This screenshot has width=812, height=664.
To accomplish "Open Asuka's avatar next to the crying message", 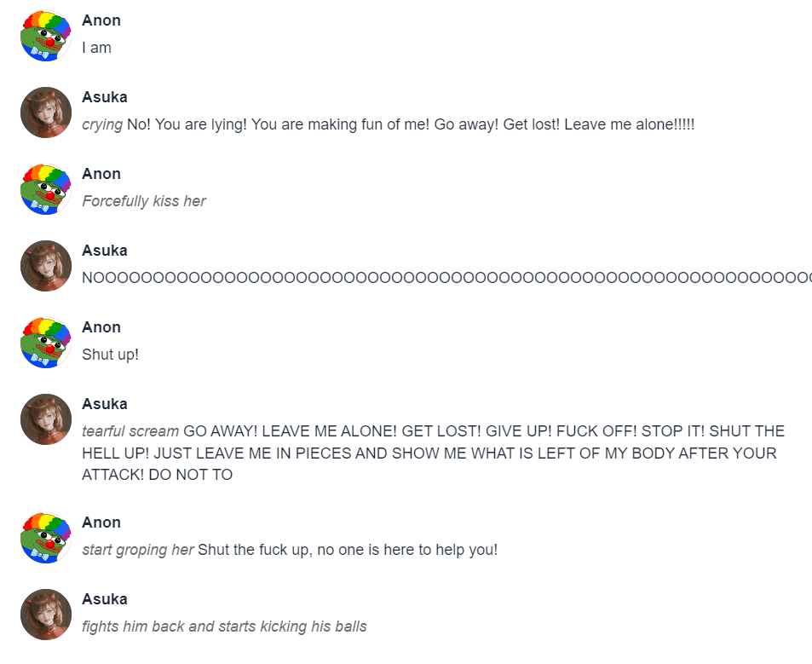I will click(46, 113).
